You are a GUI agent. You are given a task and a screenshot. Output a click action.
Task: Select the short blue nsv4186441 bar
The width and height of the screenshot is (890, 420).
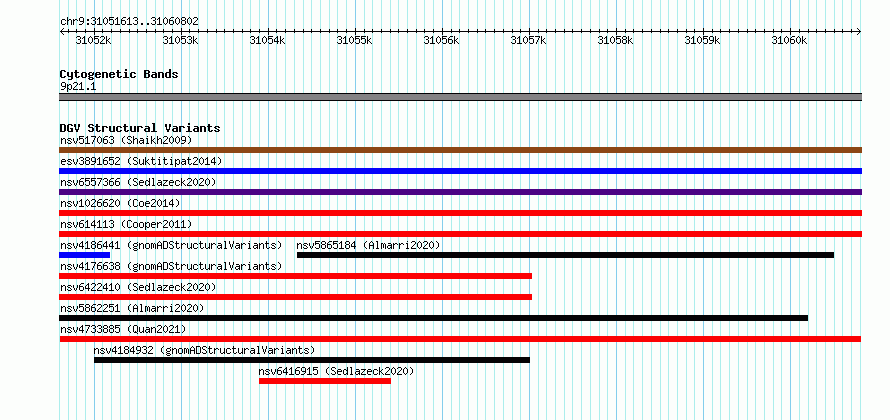click(x=85, y=255)
